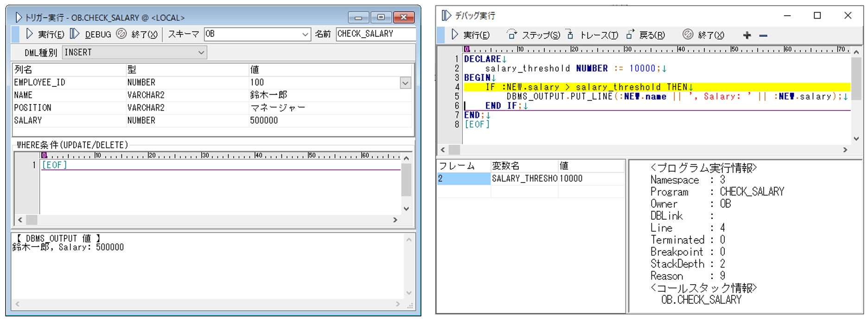Click code editor vertical scroll up arrow

(856, 52)
